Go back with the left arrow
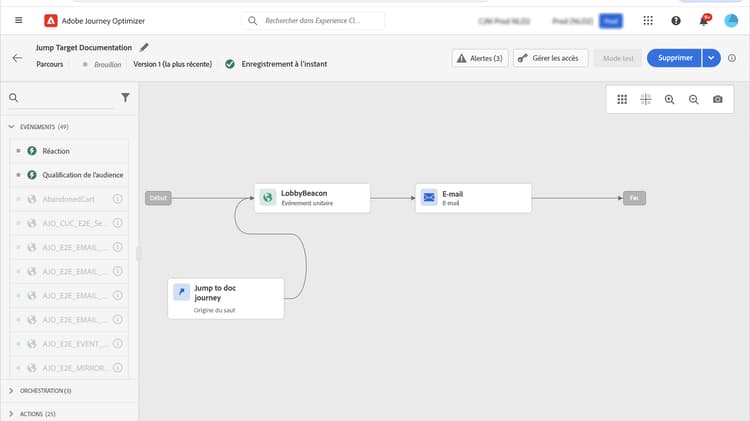 coord(17,58)
